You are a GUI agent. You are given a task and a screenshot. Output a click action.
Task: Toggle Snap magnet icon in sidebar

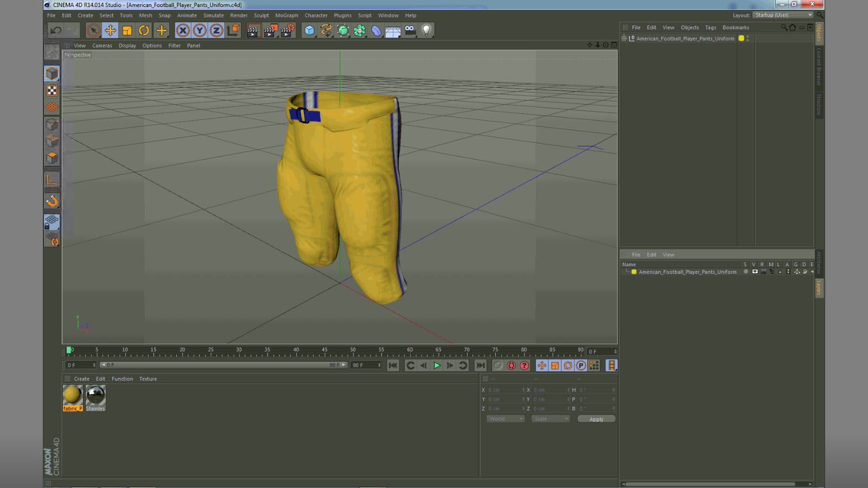click(x=52, y=201)
